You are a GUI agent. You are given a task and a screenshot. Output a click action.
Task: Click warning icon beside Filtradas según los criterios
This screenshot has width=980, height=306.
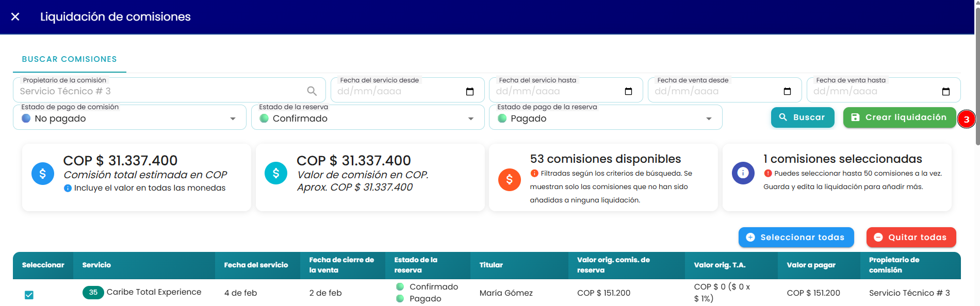coord(534,174)
